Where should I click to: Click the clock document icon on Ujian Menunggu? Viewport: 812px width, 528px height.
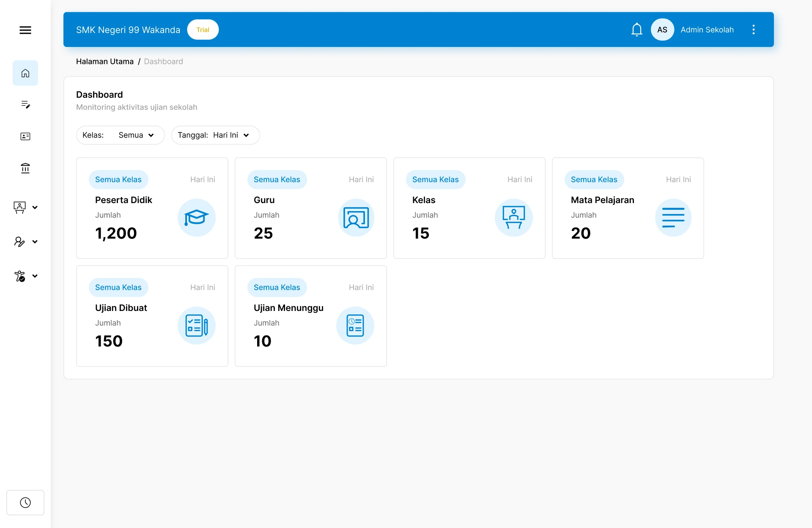[x=355, y=326]
